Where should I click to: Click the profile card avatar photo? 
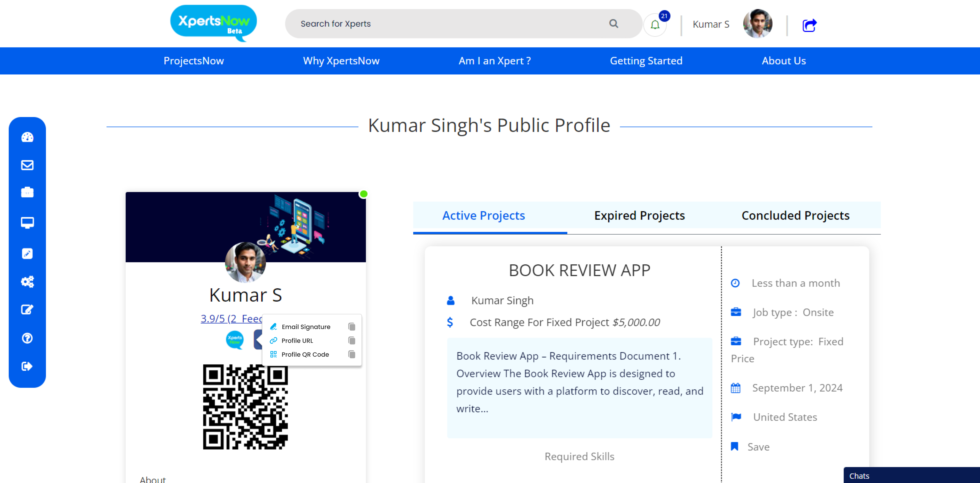point(245,263)
